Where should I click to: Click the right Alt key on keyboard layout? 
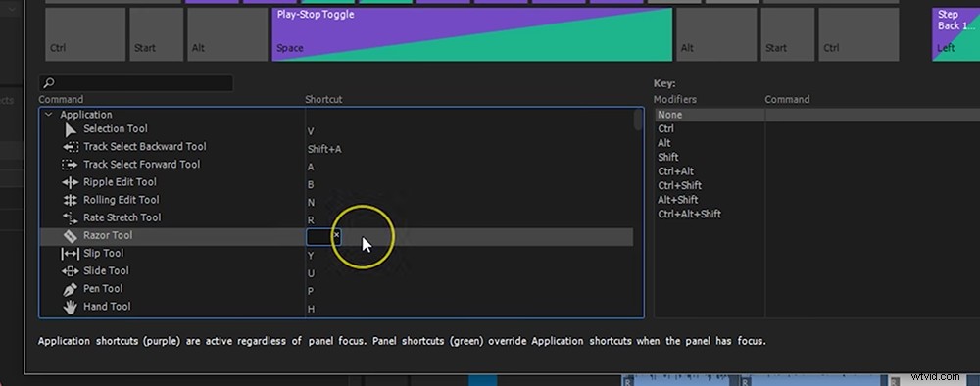coord(716,34)
